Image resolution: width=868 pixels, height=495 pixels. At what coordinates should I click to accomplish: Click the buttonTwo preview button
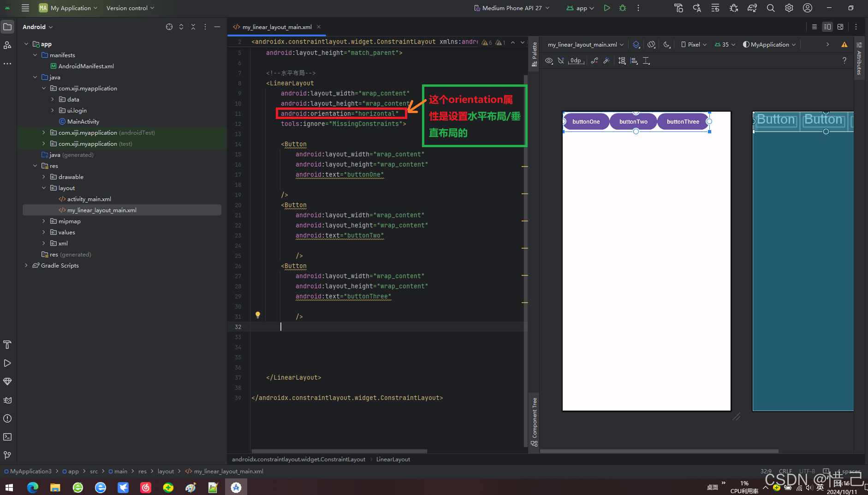pyautogui.click(x=633, y=121)
